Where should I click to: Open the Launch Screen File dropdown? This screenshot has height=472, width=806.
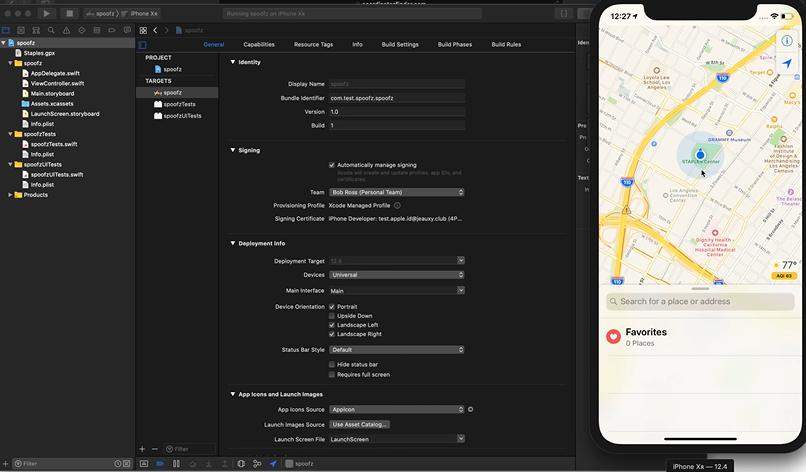coord(397,439)
